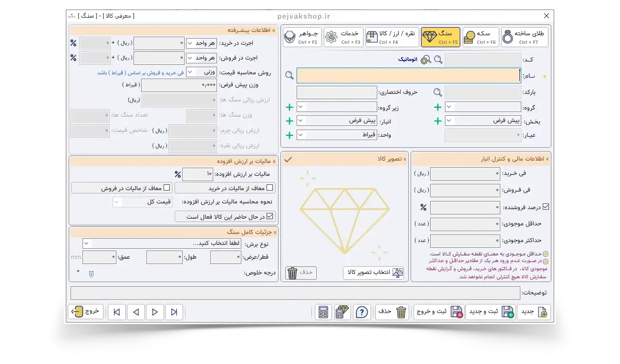The height and width of the screenshot is (364, 620).
Task: Click the green plus beside گروه dropdown
Action: (437, 107)
